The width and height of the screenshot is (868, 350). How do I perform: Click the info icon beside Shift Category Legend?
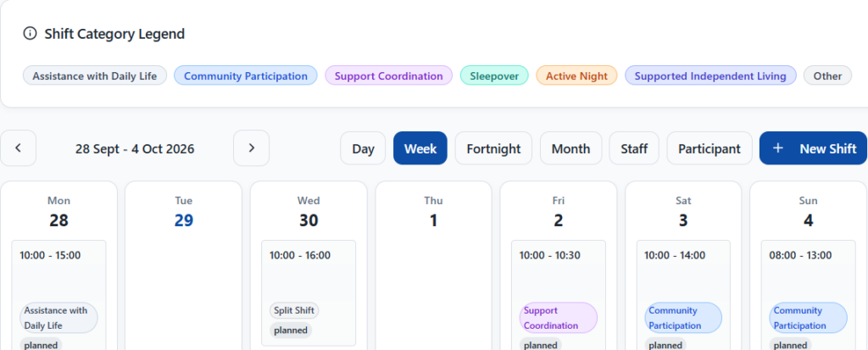pyautogui.click(x=30, y=34)
